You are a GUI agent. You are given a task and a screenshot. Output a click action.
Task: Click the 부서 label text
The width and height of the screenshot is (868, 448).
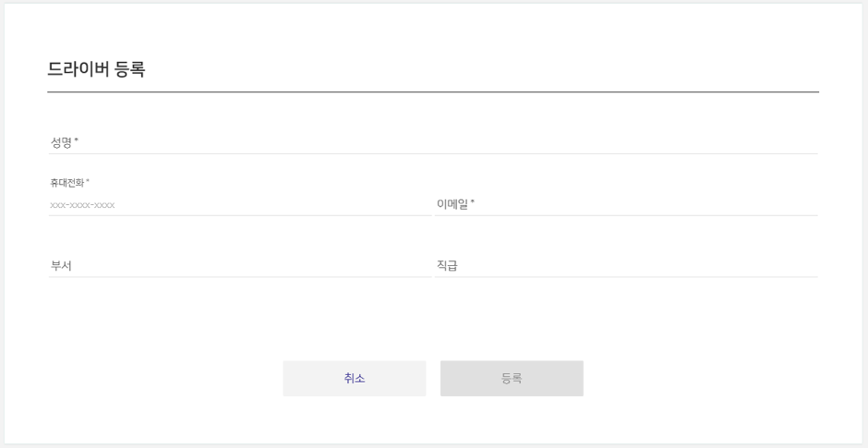point(61,266)
